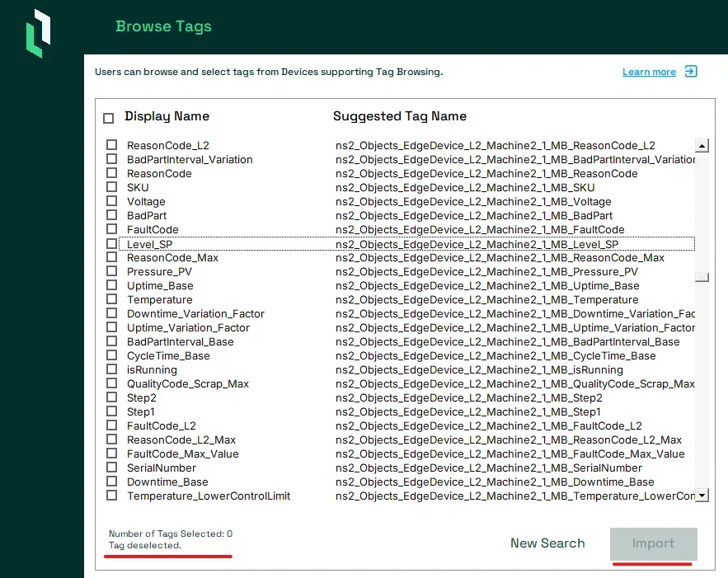Start a New Search
The height and width of the screenshot is (578, 728).
click(x=547, y=543)
